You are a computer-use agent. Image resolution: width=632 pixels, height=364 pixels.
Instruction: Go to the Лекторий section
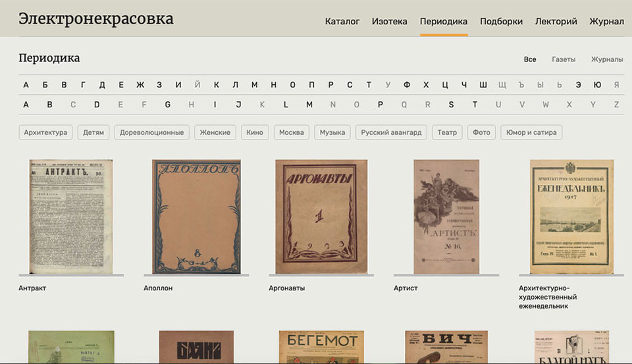[x=556, y=21]
